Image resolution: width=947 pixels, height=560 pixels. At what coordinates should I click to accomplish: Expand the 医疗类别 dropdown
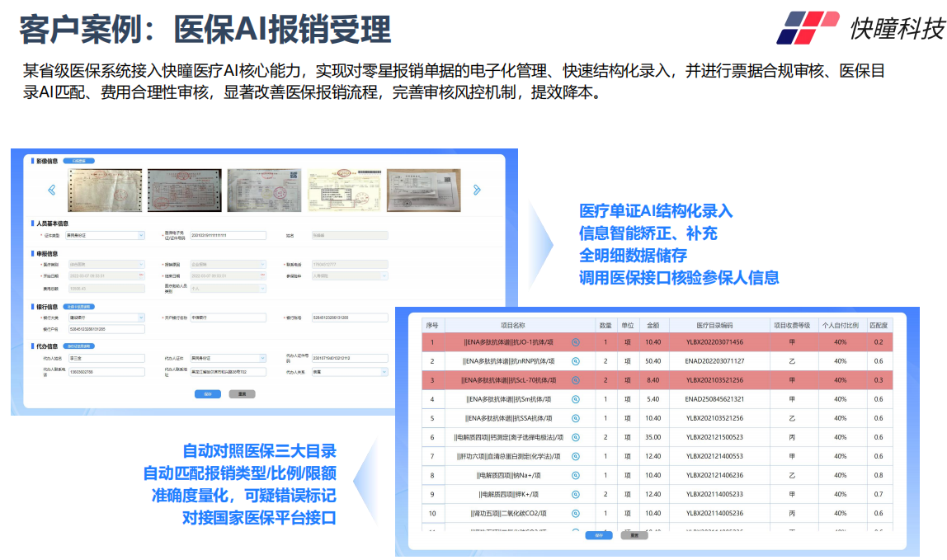141,265
